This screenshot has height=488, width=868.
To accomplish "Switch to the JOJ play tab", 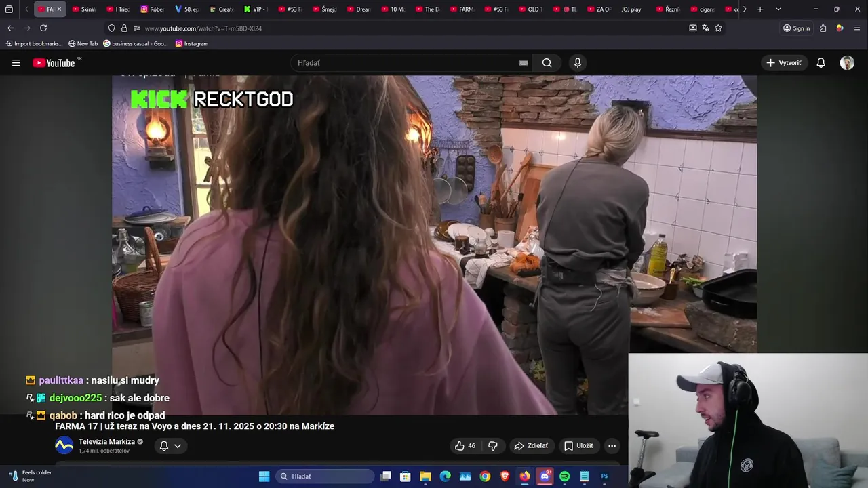I will click(631, 9).
